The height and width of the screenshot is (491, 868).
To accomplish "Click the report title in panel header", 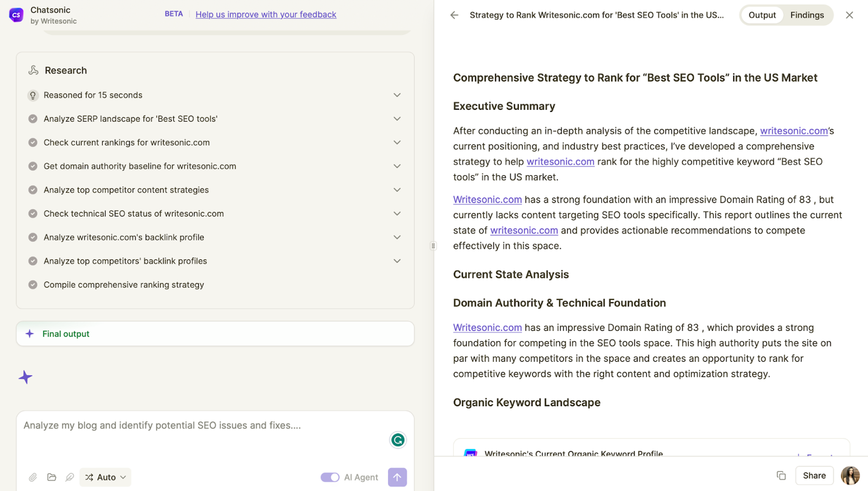I will [x=597, y=15].
